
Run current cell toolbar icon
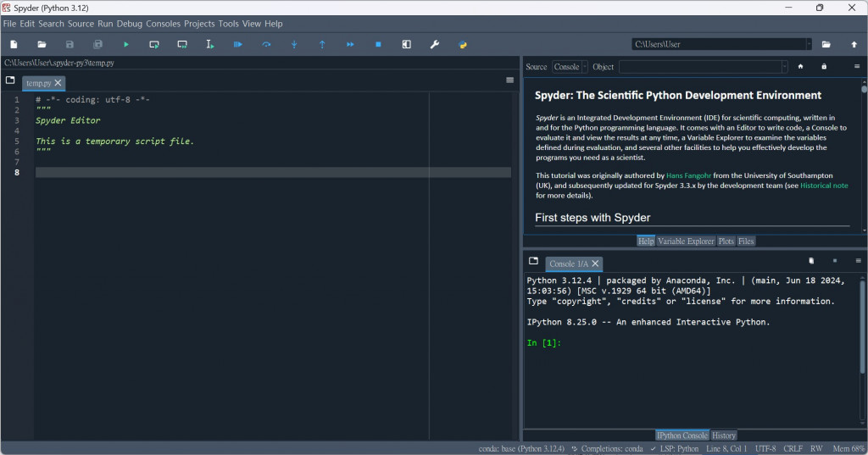[154, 44]
